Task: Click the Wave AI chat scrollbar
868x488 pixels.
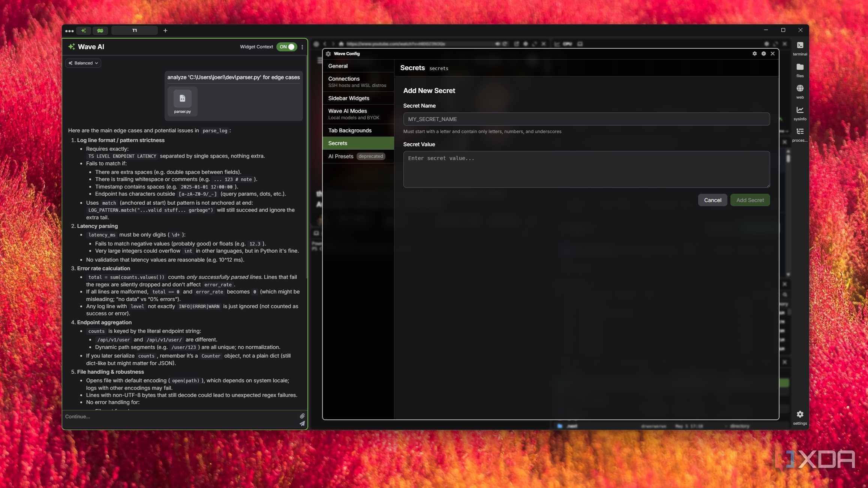Action: [x=307, y=167]
